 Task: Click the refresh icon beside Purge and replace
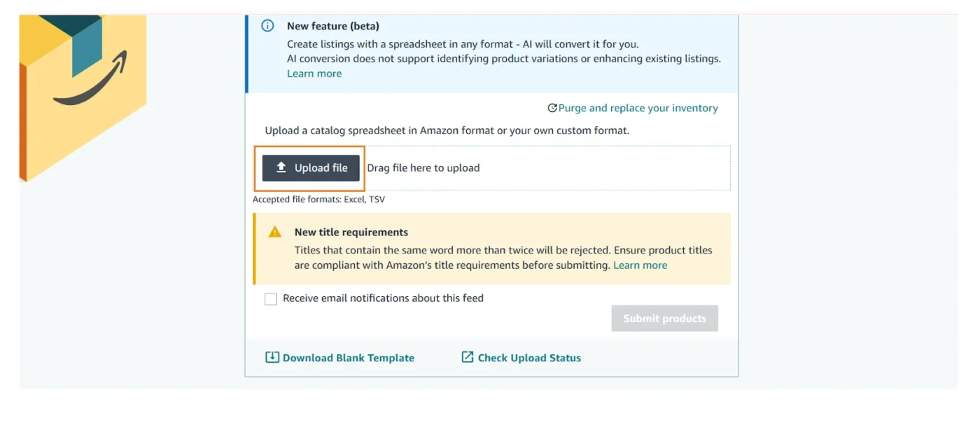pyautogui.click(x=553, y=108)
